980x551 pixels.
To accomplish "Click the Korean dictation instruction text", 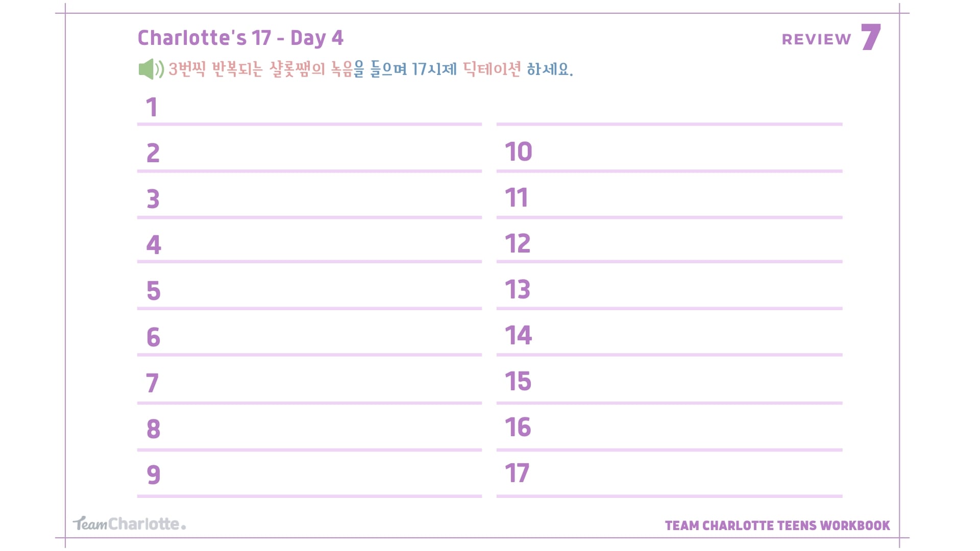I will click(x=371, y=69).
